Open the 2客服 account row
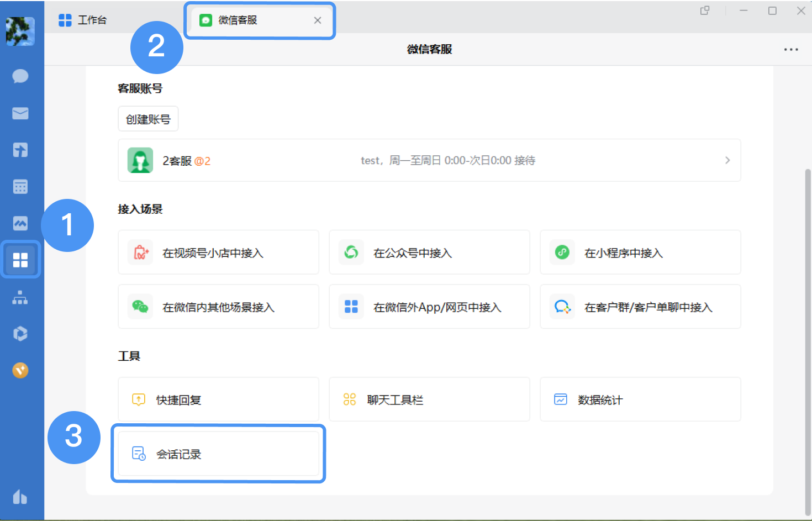 429,160
